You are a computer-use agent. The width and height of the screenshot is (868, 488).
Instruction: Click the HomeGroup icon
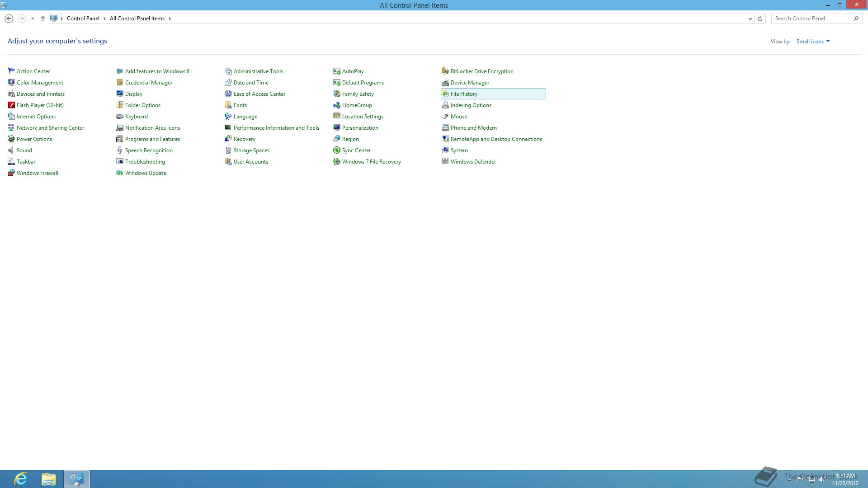click(x=337, y=105)
